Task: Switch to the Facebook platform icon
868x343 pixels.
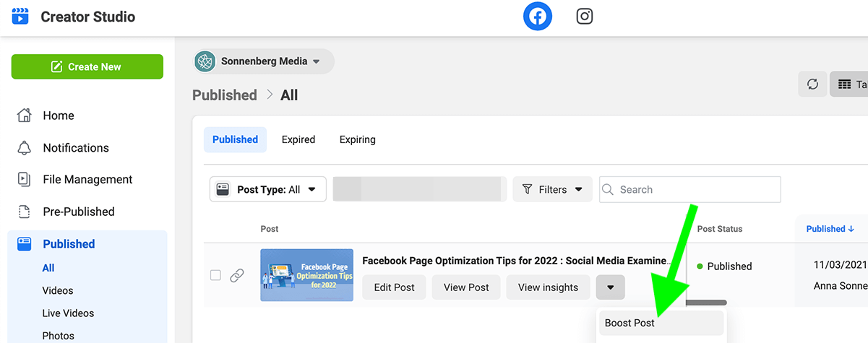Action: [537, 17]
